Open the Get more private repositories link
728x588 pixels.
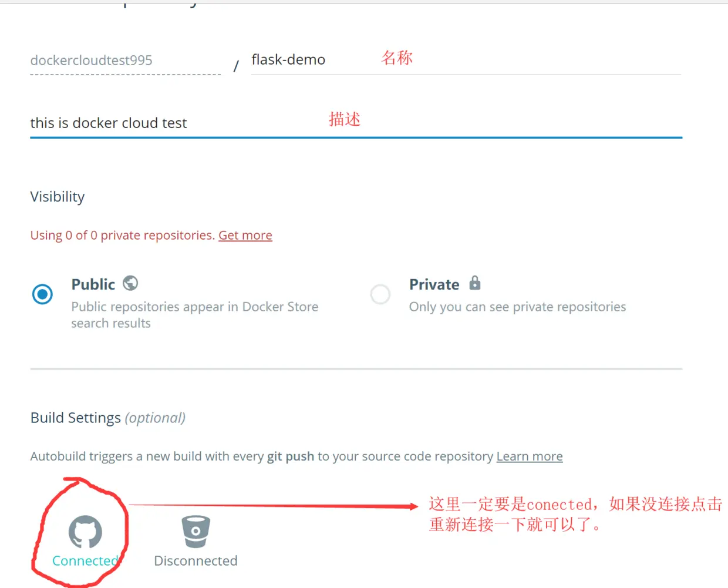[x=245, y=236]
